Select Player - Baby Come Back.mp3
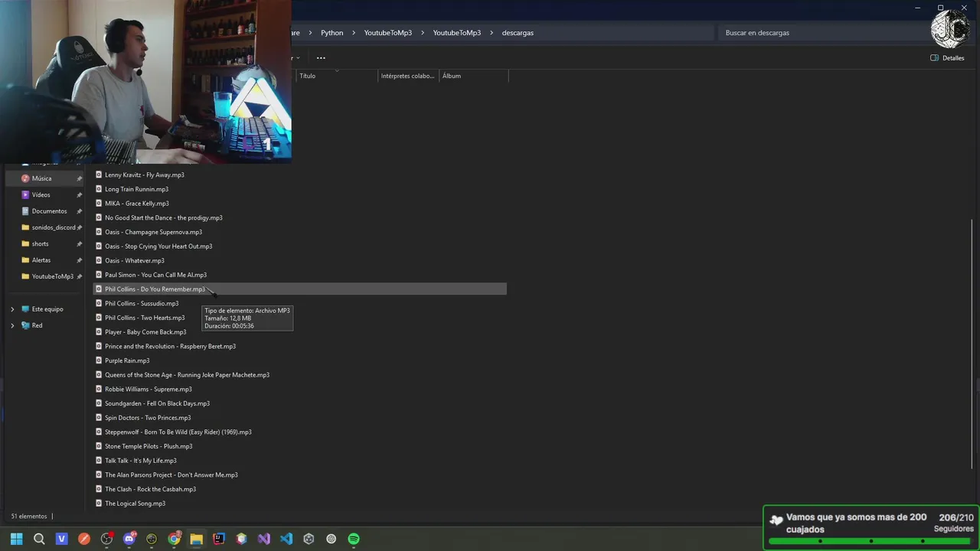The height and width of the screenshot is (551, 980). 145,332
